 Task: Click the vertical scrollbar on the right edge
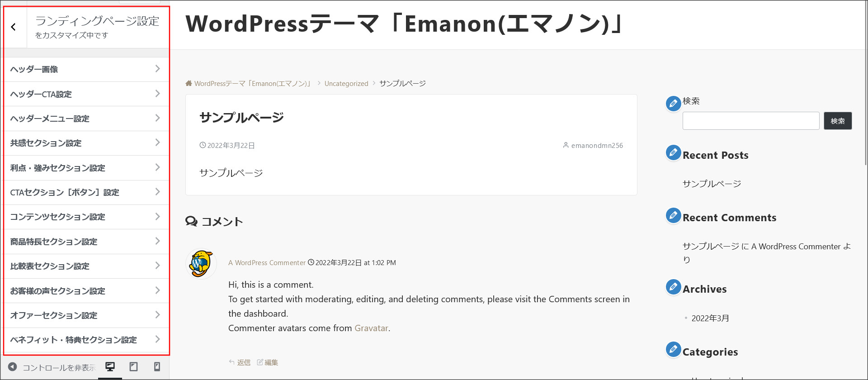click(865, 90)
